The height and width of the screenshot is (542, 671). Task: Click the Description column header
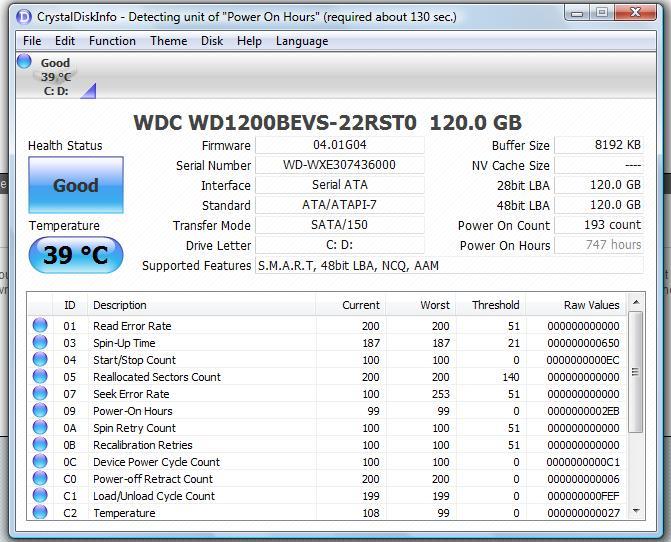click(201, 305)
